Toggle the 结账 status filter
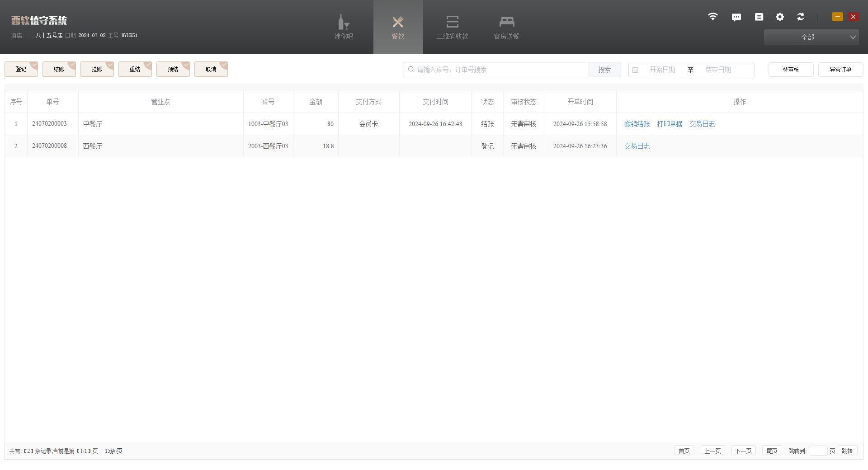The width and height of the screenshot is (868, 470). (x=59, y=69)
